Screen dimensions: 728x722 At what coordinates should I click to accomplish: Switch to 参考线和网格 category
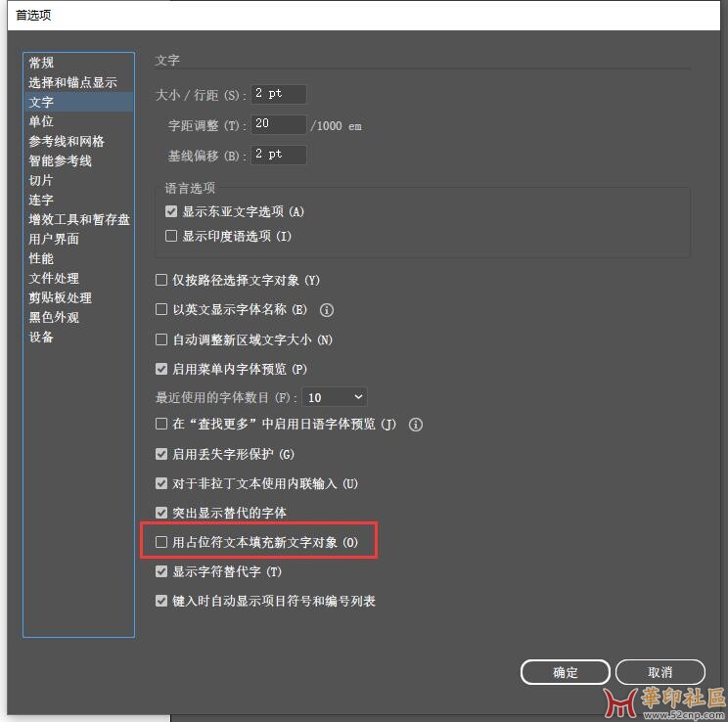click(x=67, y=141)
